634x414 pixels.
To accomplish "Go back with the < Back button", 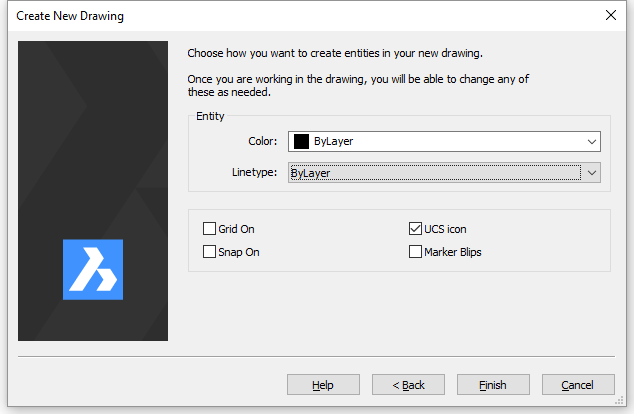I will (408, 384).
